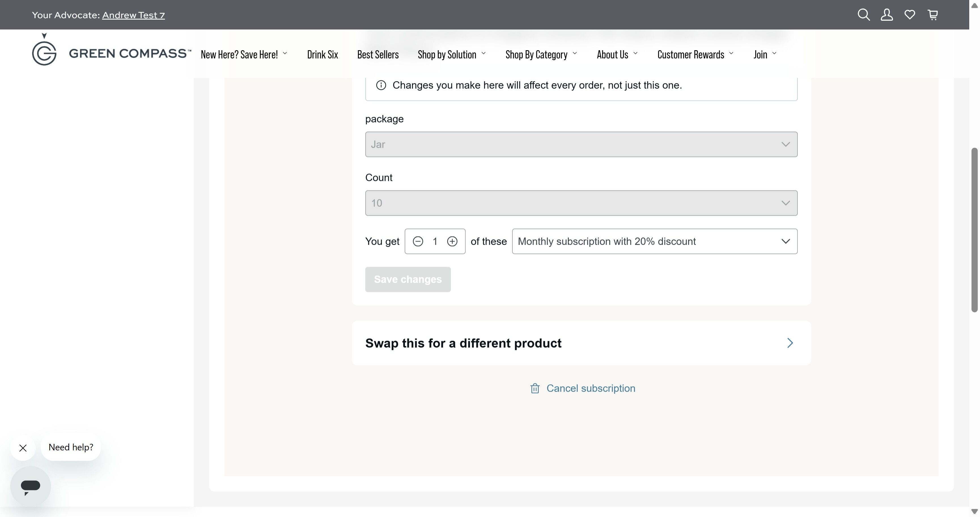Click the 'Changes you make here' notice text

click(537, 85)
